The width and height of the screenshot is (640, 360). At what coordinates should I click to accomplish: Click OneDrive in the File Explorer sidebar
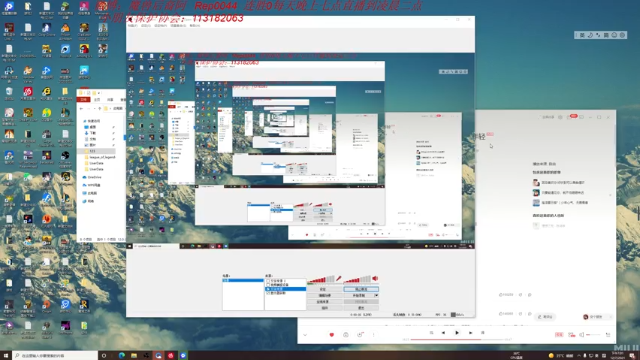click(94, 177)
